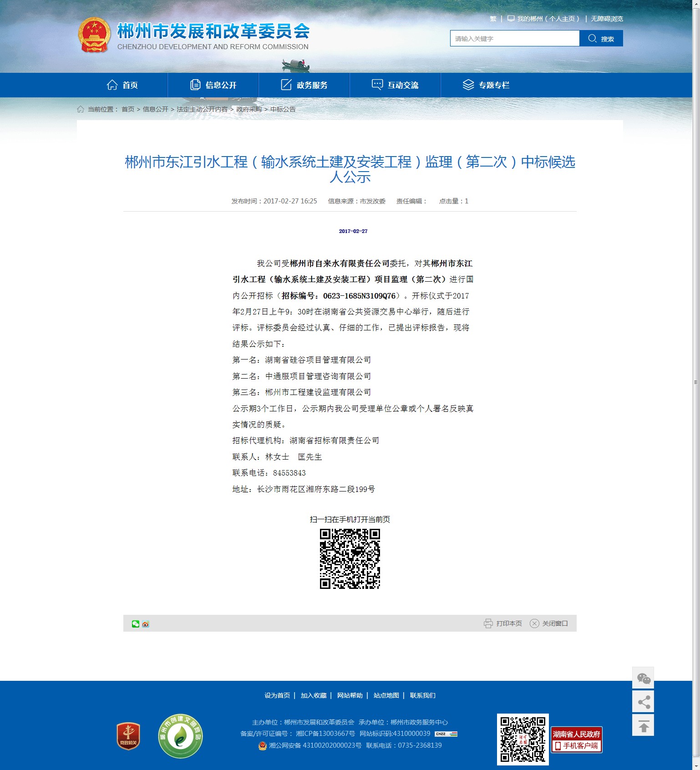
Task: Click the back-to-top arrow button
Action: (x=643, y=725)
